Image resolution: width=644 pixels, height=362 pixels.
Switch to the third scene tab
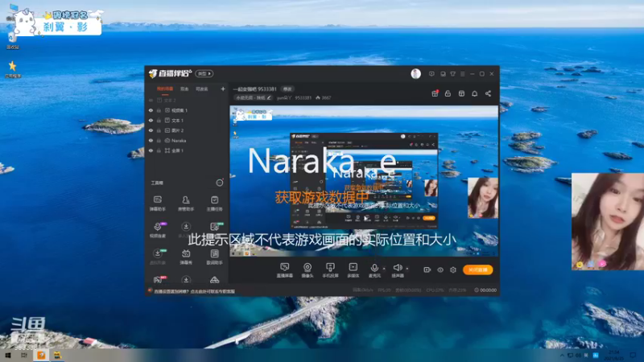[x=202, y=88]
